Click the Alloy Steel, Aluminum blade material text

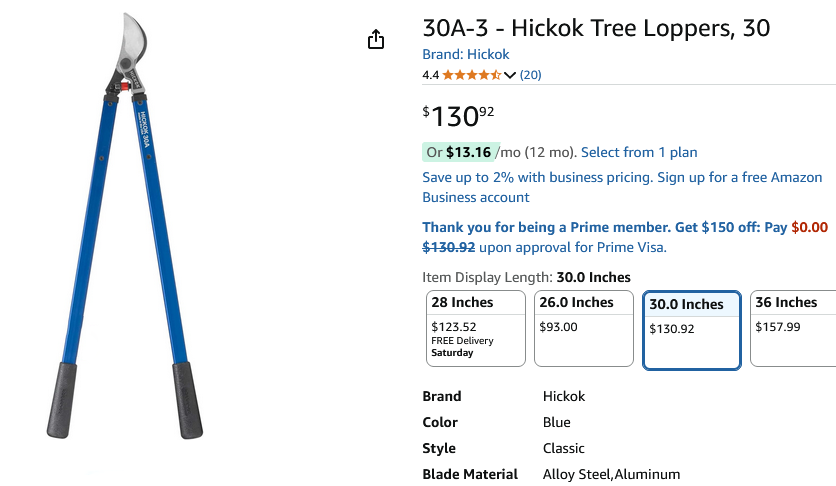pyautogui.click(x=611, y=474)
